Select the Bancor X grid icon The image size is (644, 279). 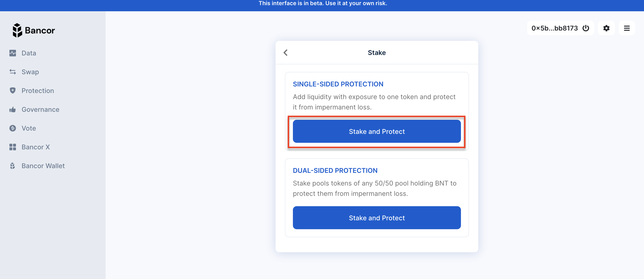pyautogui.click(x=12, y=147)
